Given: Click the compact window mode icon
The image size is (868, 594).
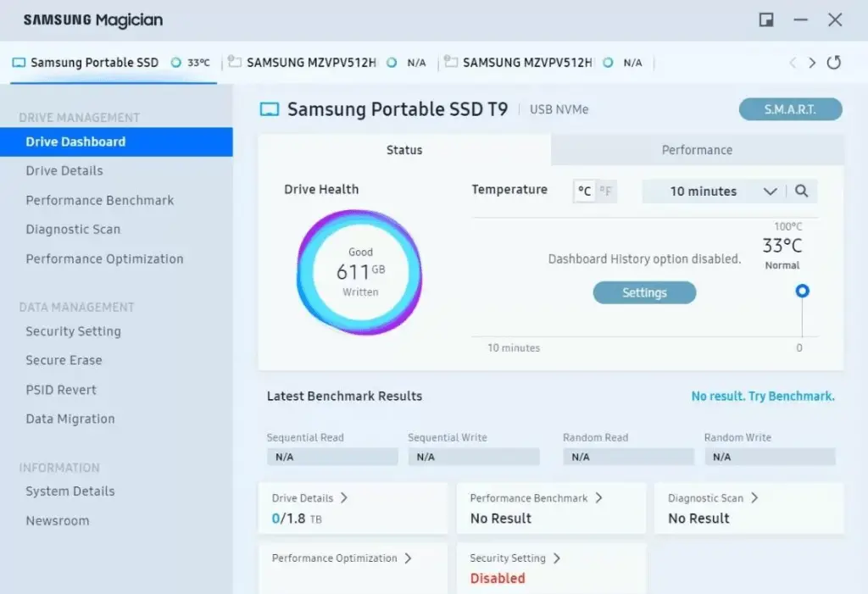Looking at the screenshot, I should tap(766, 20).
